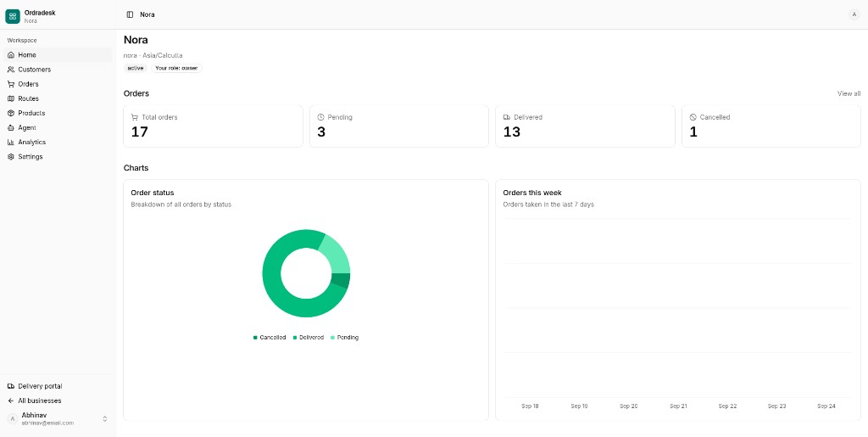Click the Products box icon

[11, 113]
